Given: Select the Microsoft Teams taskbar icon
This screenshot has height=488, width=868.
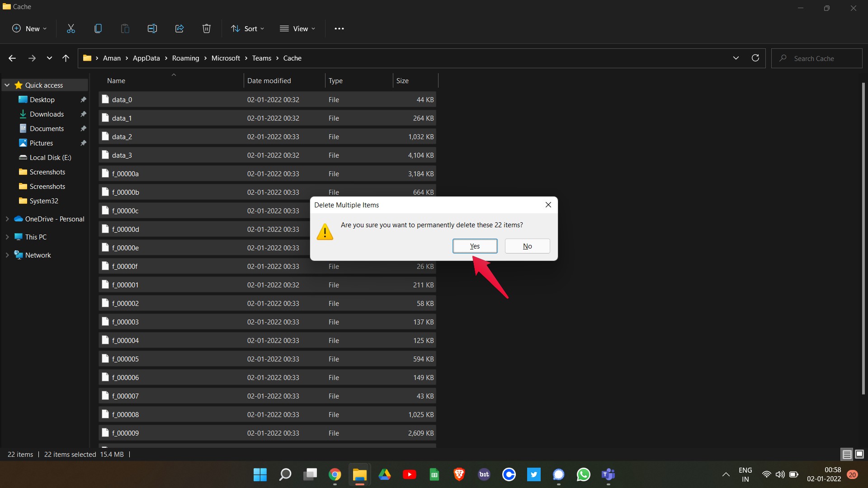Looking at the screenshot, I should click(608, 474).
